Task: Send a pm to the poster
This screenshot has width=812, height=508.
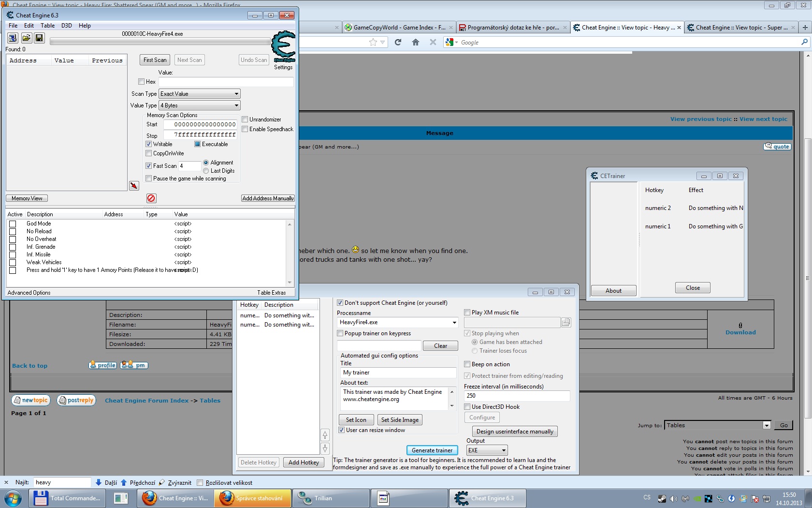Action: tap(134, 365)
